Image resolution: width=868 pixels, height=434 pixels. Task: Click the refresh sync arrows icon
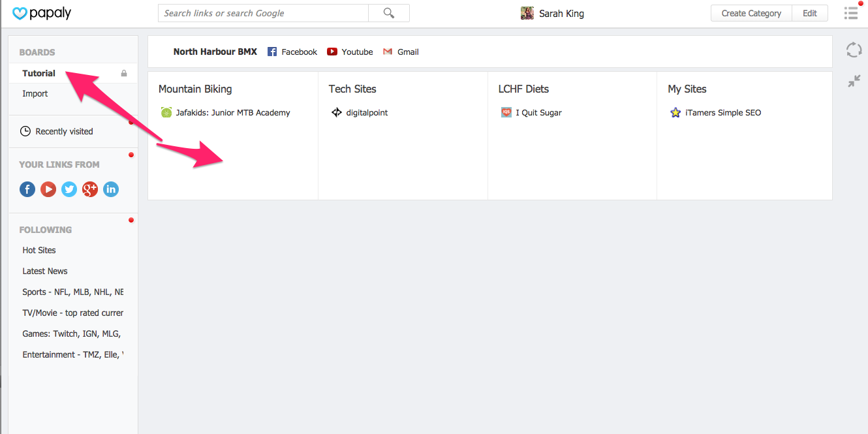pos(854,50)
